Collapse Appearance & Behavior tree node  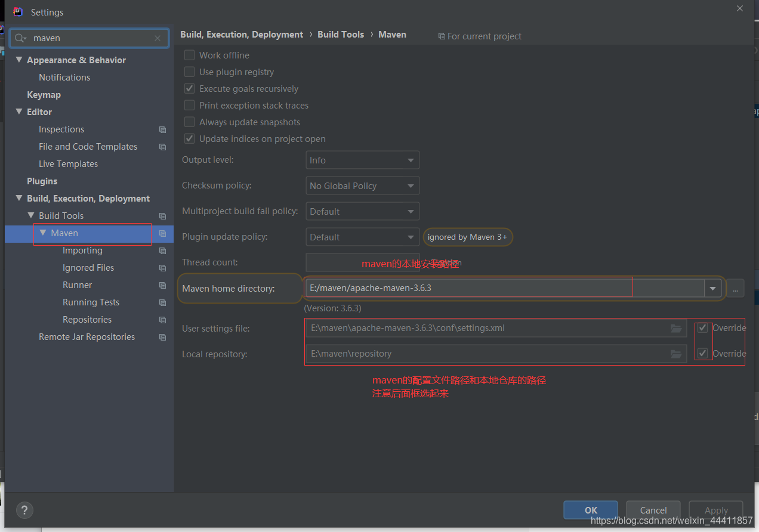pyautogui.click(x=19, y=60)
